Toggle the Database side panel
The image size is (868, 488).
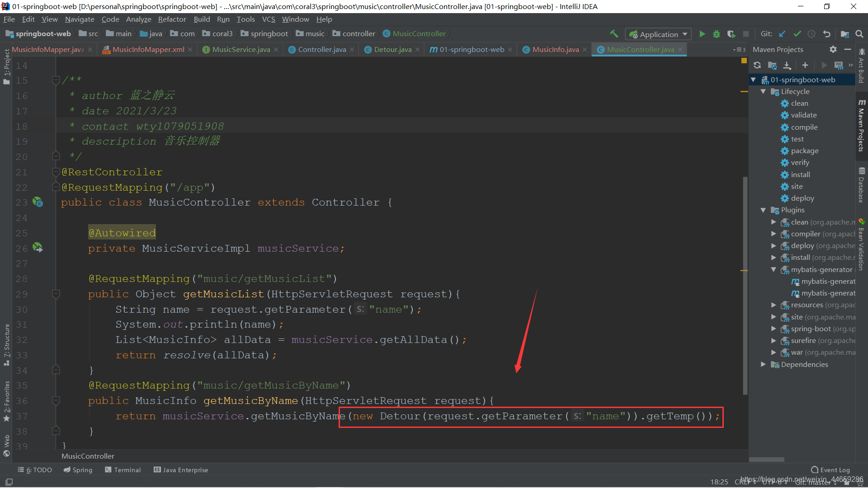(x=862, y=185)
